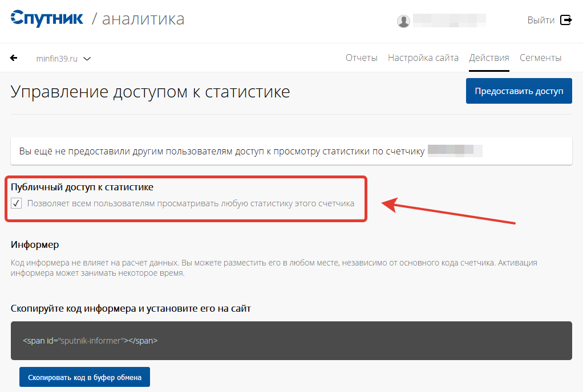
Task: Expand the minfin39.ru site chevron
Action: pos(87,58)
